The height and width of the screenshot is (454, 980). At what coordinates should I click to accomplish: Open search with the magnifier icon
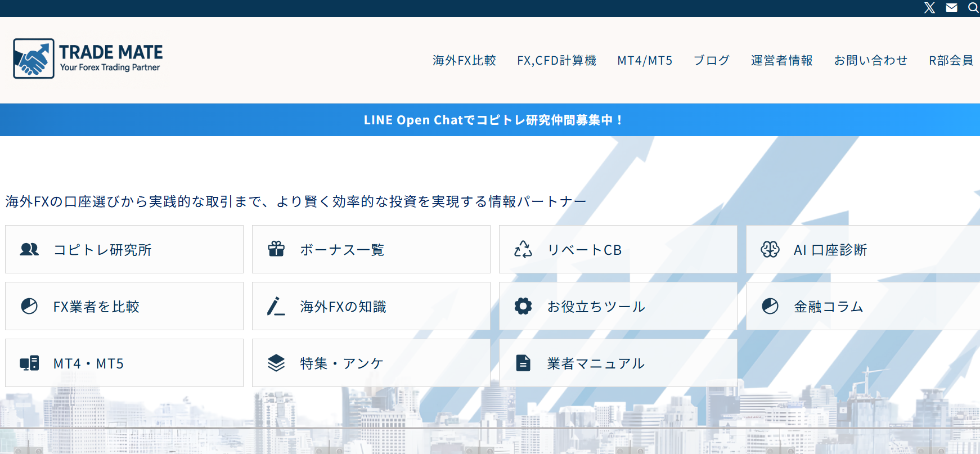click(973, 8)
